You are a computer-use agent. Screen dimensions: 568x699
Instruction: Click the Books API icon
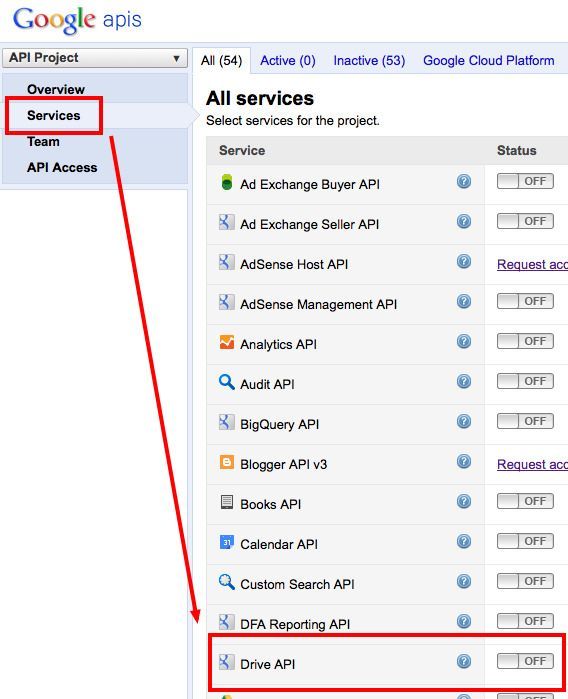[226, 502]
